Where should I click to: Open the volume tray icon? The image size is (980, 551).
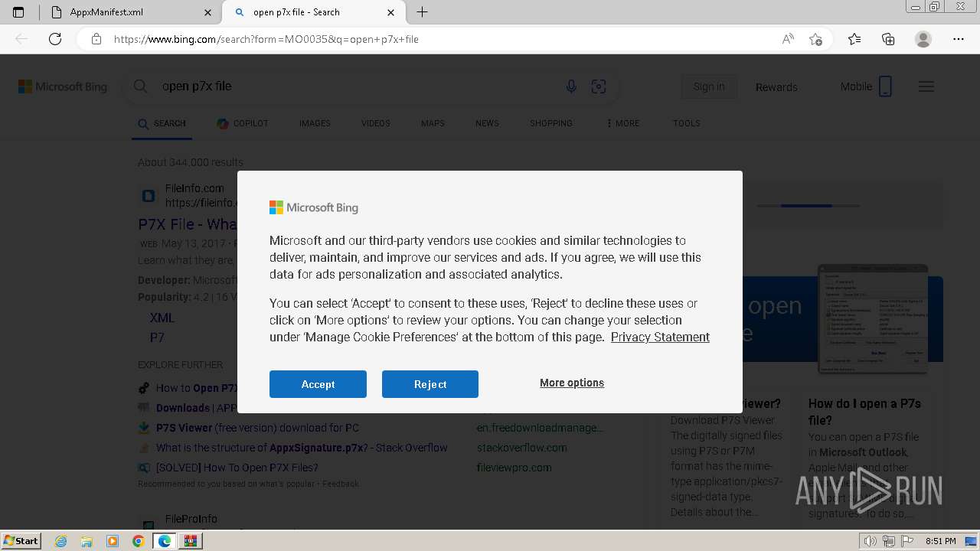coord(870,541)
